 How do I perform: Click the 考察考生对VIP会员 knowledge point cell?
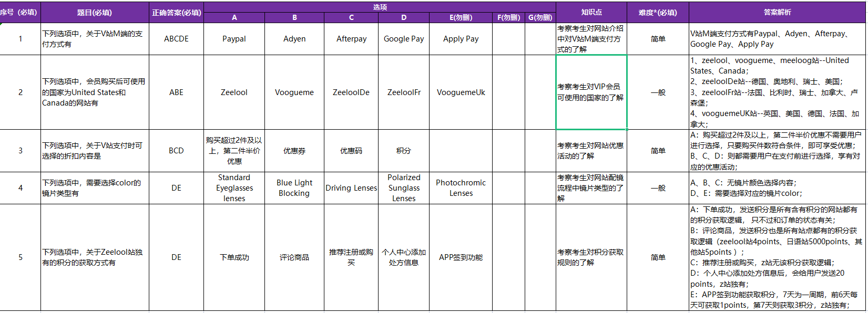tap(591, 92)
